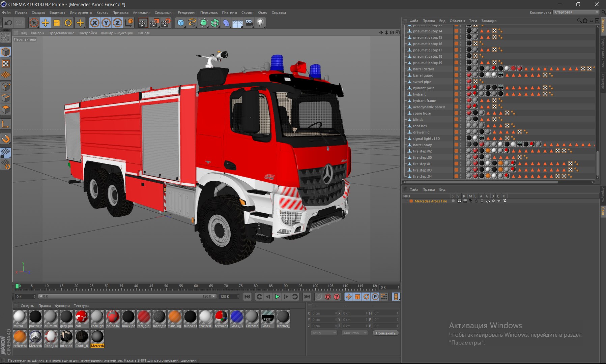Open the spline pen tools icon
Viewport: 606px width, 364px height.
pyautogui.click(x=192, y=23)
